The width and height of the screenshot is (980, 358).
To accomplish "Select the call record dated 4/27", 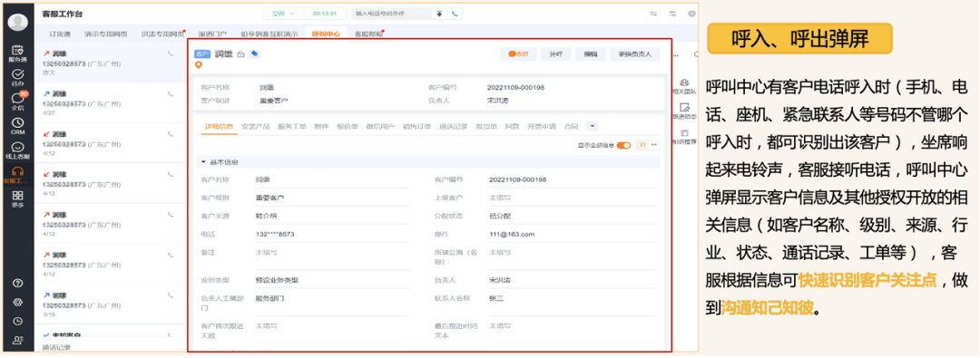I will [110, 103].
